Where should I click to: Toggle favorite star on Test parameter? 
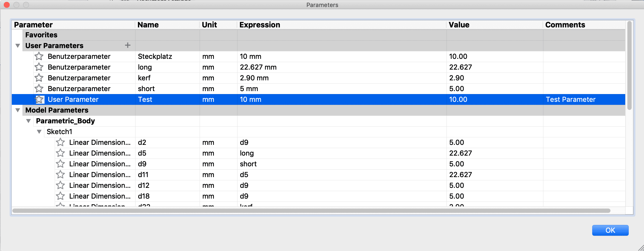click(39, 99)
